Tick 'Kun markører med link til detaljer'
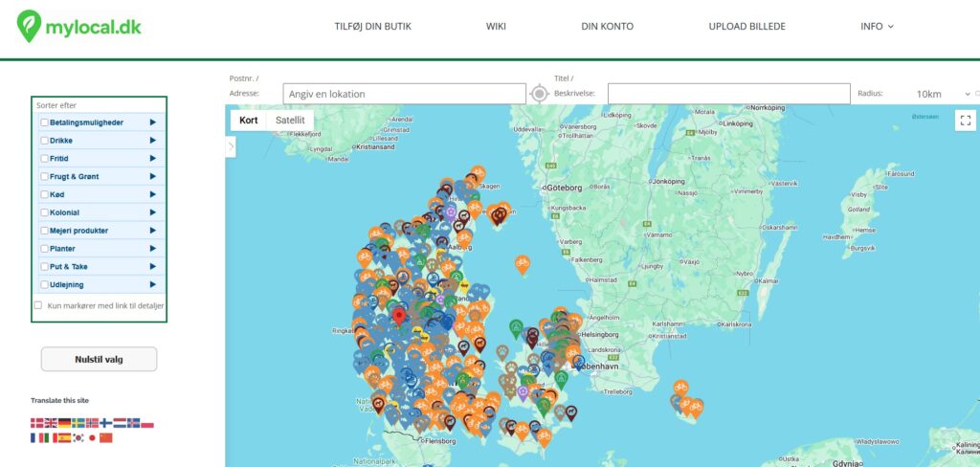Screen dimensions: 980x467 point(38,305)
